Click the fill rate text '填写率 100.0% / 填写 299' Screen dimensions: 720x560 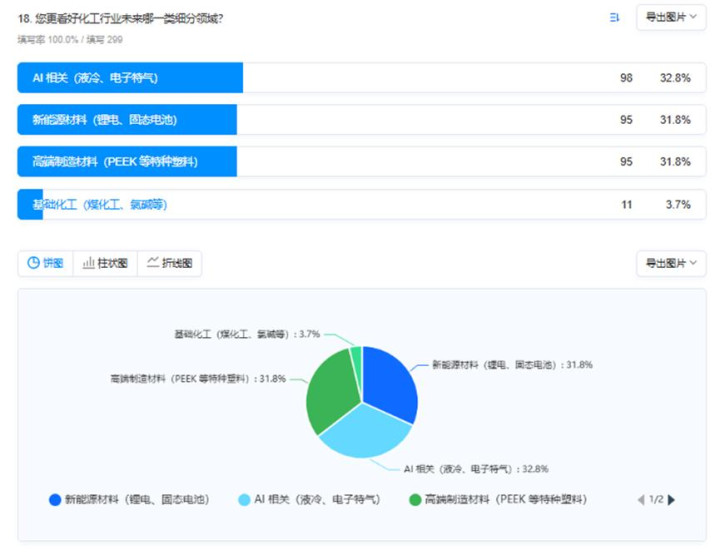[70, 39]
